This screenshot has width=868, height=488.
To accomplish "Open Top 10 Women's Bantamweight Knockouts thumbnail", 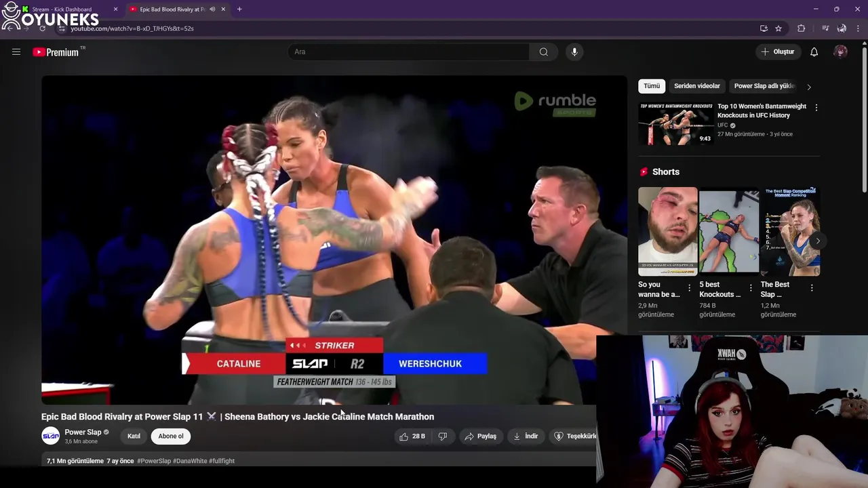I will pos(676,123).
